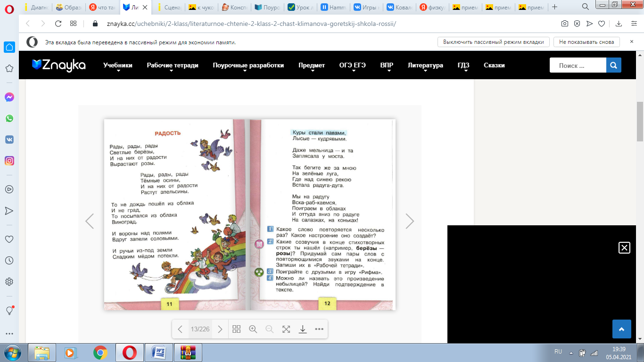The width and height of the screenshot is (644, 362).
Task: Open Chrome from the taskbar
Action: click(x=100, y=352)
